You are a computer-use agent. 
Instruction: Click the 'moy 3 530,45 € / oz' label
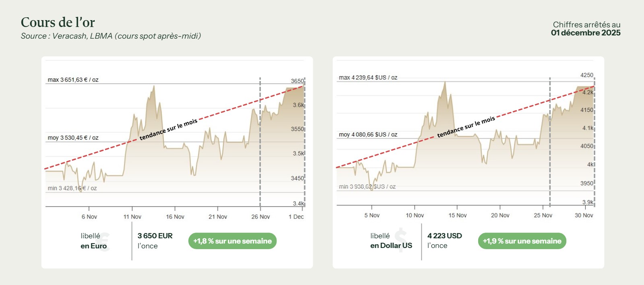pos(73,138)
